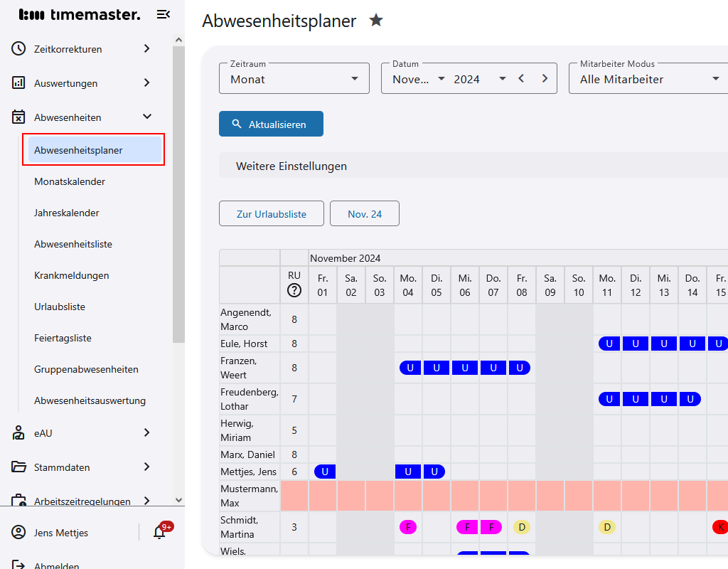Click the pink F absence cell for Schmidt, Martina
This screenshot has width=728, height=569.
pyautogui.click(x=407, y=527)
